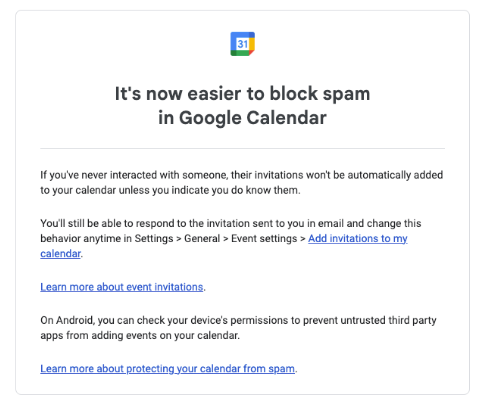Open the 'Add invitations to my' link
The width and height of the screenshot is (482, 412).
(358, 239)
